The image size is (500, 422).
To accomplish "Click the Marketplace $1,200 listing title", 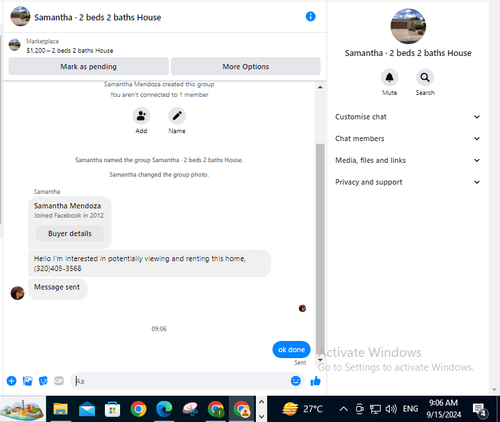I will coord(70,51).
